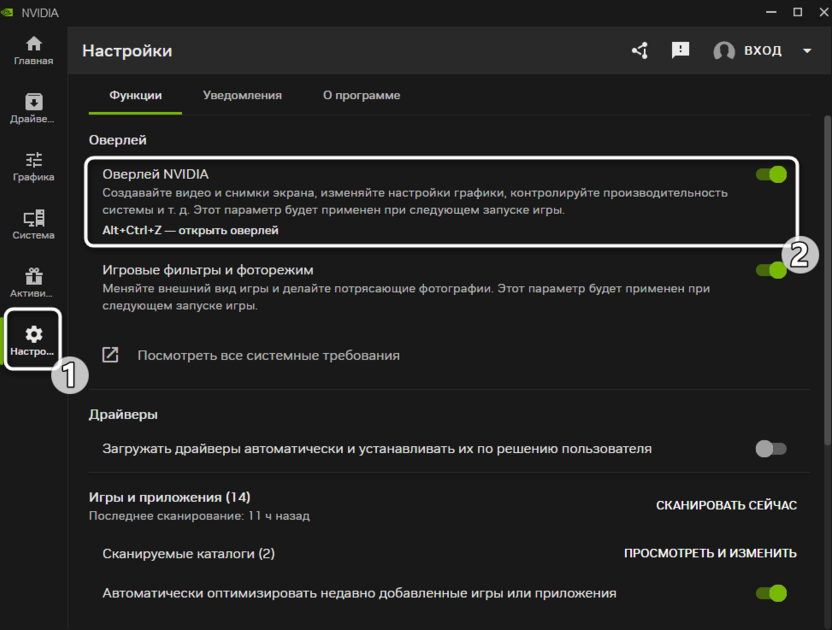Click the external link icon by system requirements
Viewport: 832px width, 630px height.
tap(110, 355)
